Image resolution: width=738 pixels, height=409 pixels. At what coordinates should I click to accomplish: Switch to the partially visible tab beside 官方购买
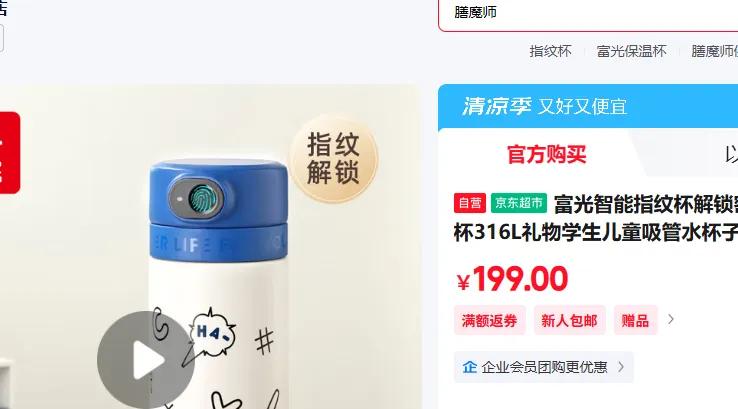[731, 154]
